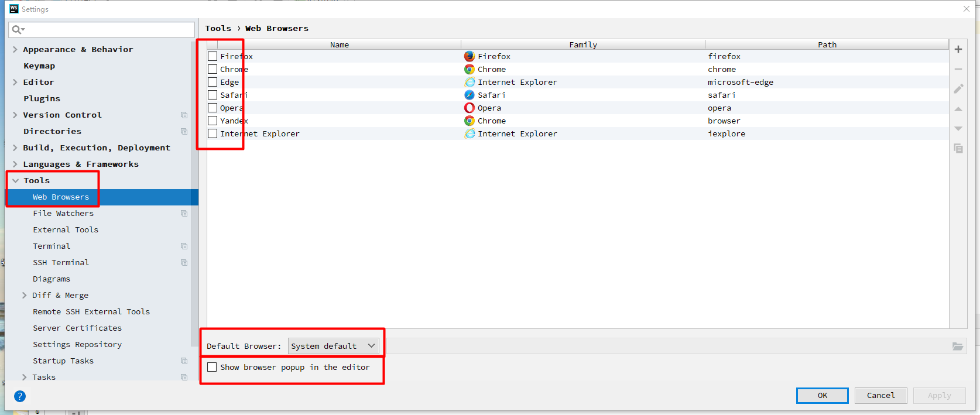Click the Add browser plus icon

(x=958, y=49)
